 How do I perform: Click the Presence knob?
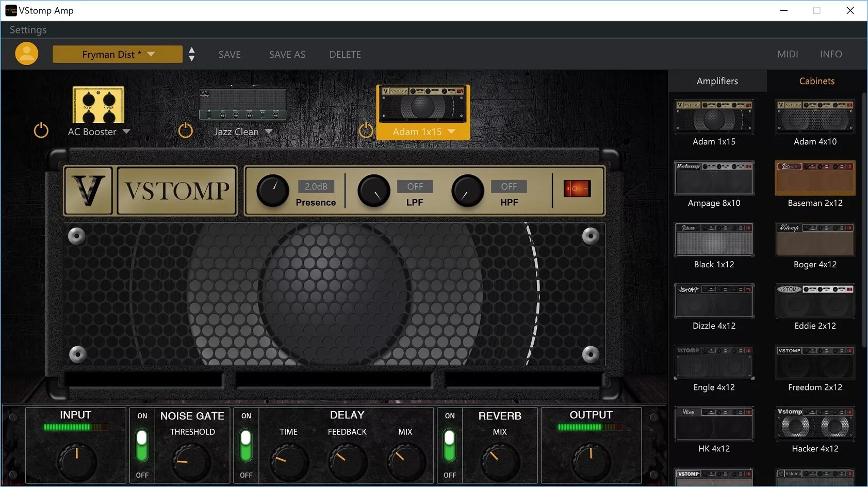(x=273, y=191)
